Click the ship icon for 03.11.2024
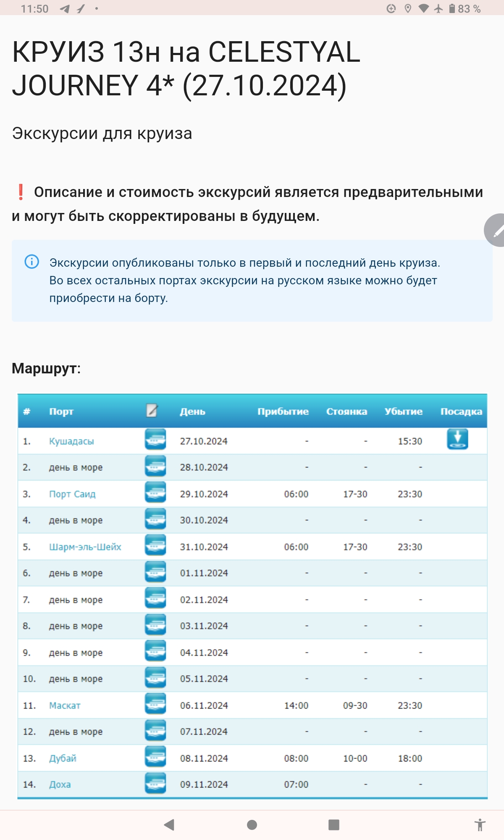 tap(155, 625)
